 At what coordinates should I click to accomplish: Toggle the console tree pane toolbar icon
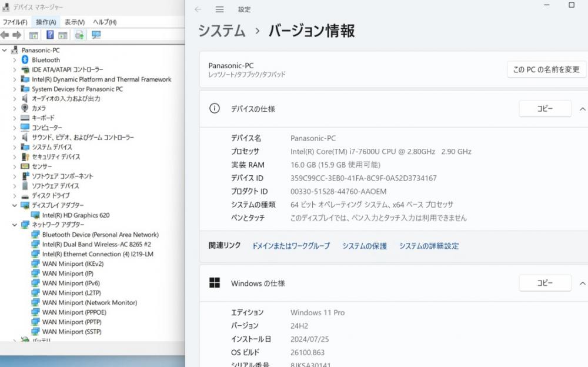click(34, 35)
